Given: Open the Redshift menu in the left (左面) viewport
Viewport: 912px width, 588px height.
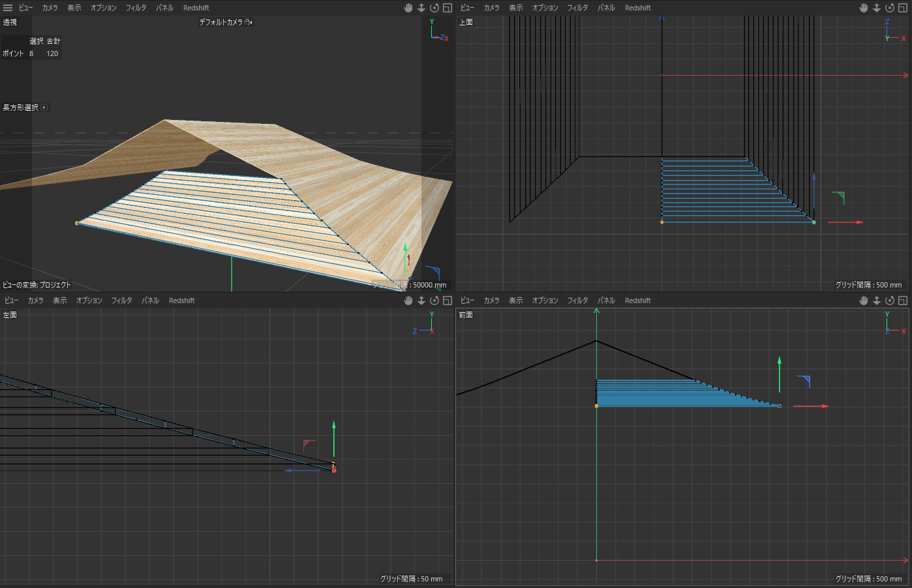Looking at the screenshot, I should click(x=181, y=301).
